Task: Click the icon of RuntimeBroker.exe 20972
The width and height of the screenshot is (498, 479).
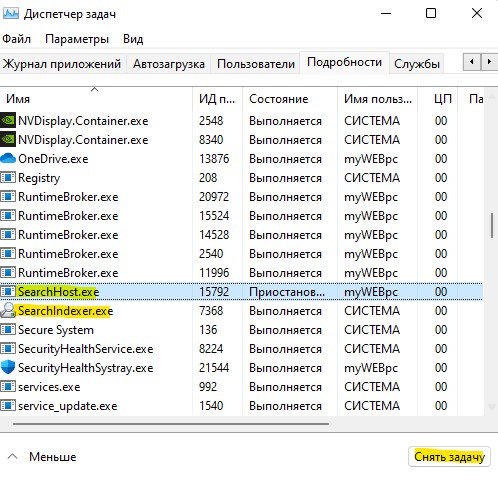Action: [8, 197]
